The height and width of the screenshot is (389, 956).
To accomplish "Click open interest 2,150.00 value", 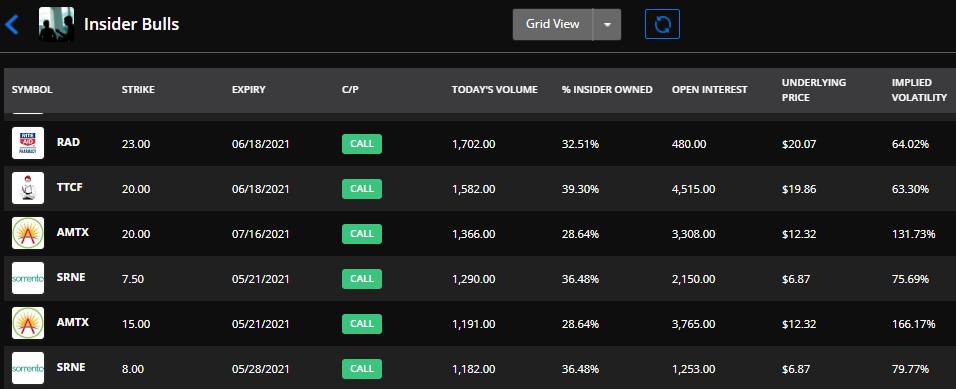I will (694, 279).
